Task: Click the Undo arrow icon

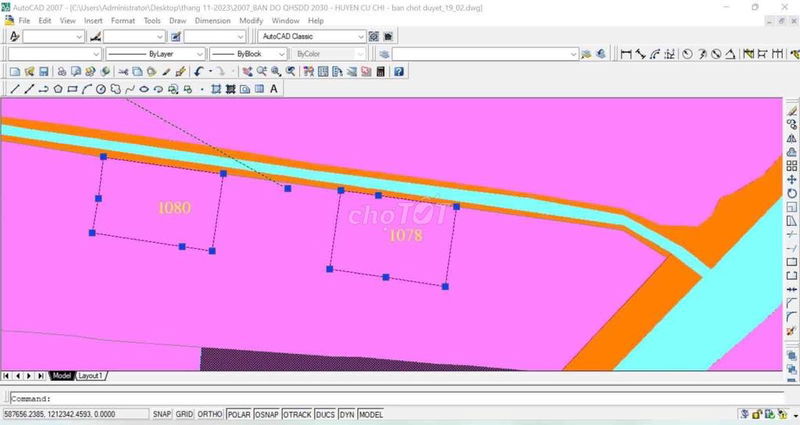Action: click(x=199, y=71)
